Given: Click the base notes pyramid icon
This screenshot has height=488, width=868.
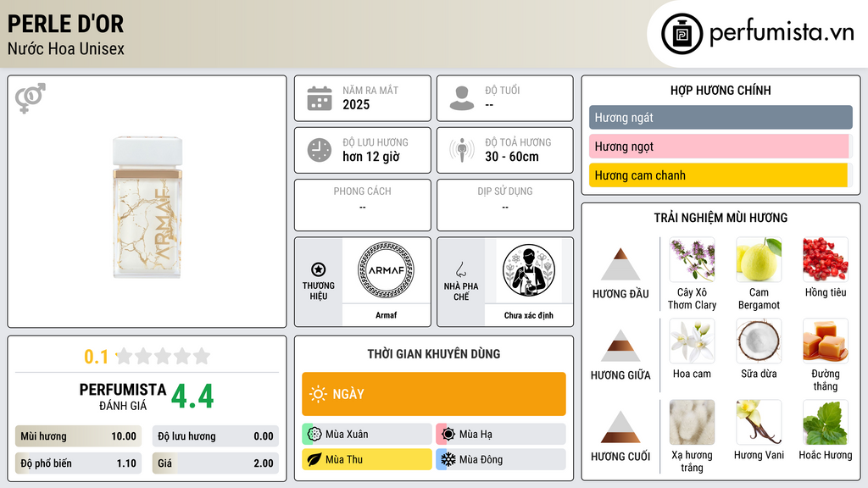Looking at the screenshot, I should [x=620, y=427].
